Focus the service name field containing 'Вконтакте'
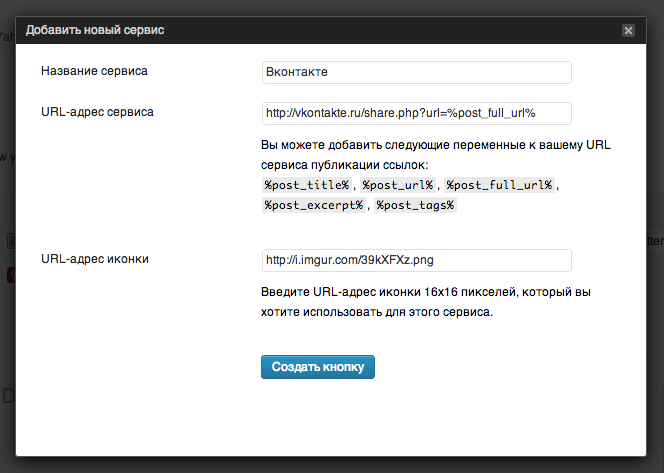The image size is (664, 473). [416, 72]
